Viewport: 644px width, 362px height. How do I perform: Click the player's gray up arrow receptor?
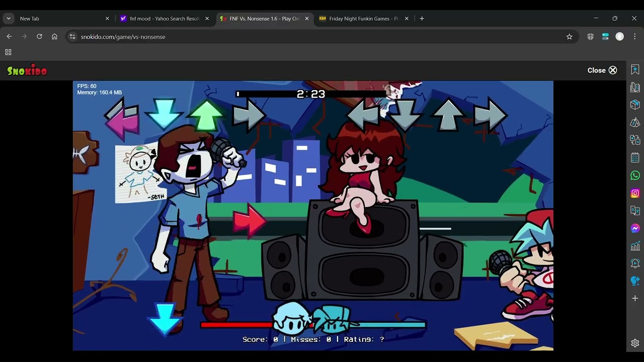pos(448,115)
